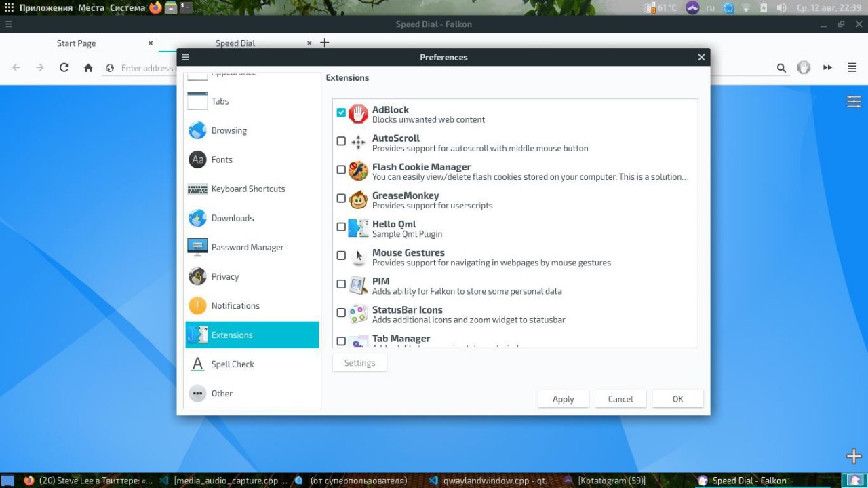Click the PIM extension icon

point(358,285)
